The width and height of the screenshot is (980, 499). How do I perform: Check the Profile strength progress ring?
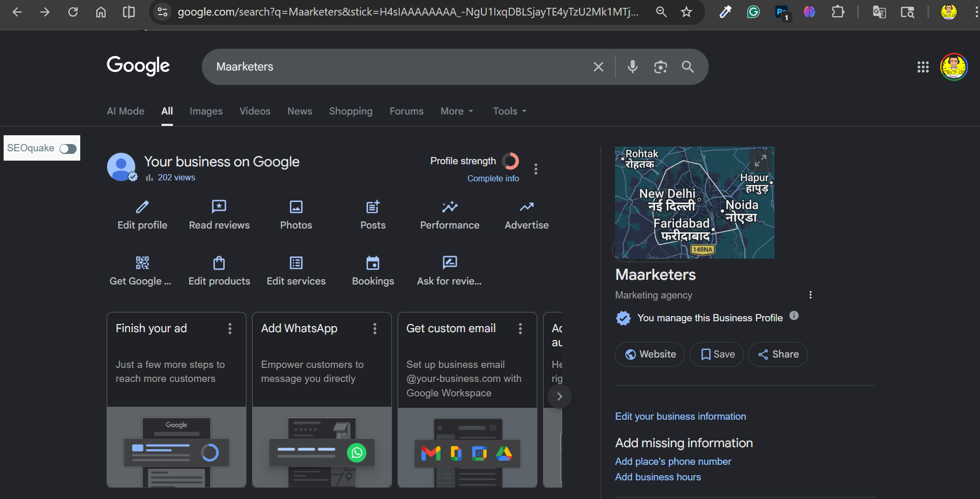pyautogui.click(x=511, y=161)
